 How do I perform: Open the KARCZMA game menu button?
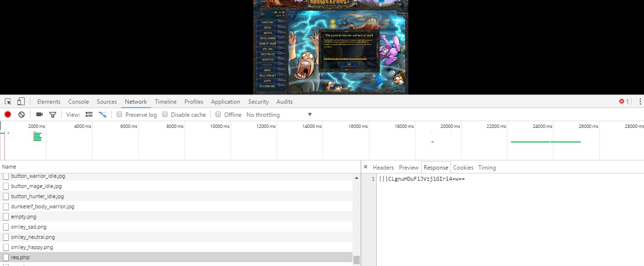tap(267, 22)
